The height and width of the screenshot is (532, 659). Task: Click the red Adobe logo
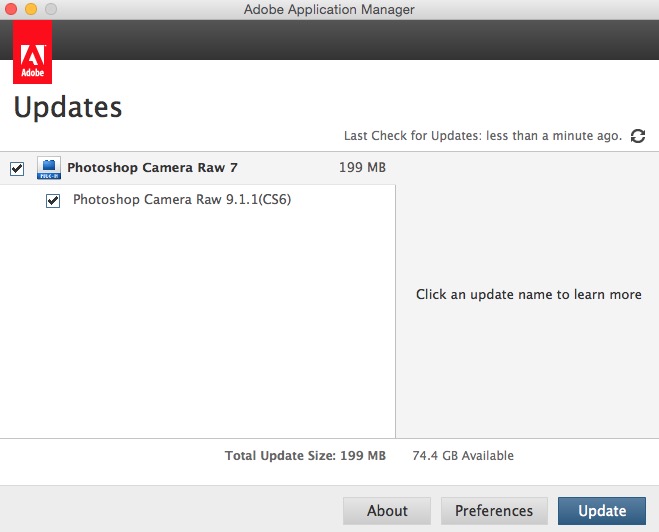click(x=32, y=52)
